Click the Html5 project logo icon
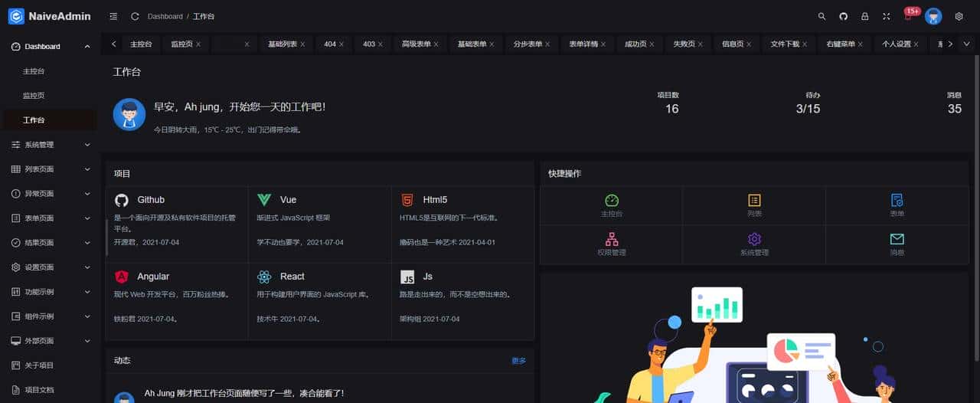 click(407, 200)
